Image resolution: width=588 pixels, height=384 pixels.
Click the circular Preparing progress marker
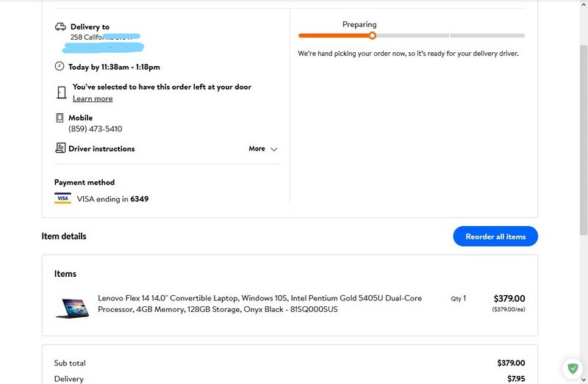click(373, 35)
